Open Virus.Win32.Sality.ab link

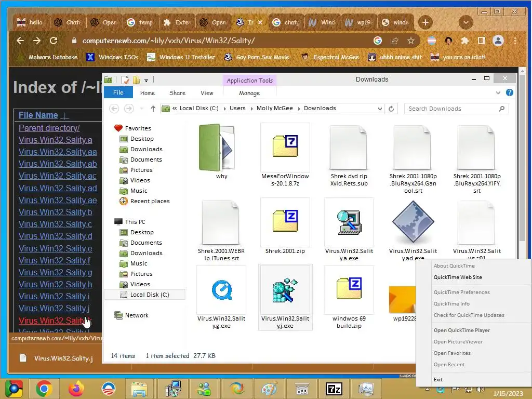[x=58, y=164]
